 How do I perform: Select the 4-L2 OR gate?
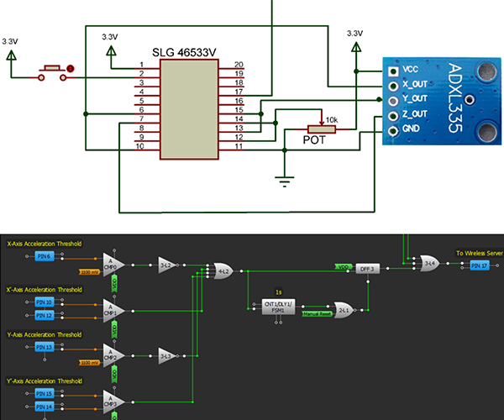pyautogui.click(x=224, y=270)
